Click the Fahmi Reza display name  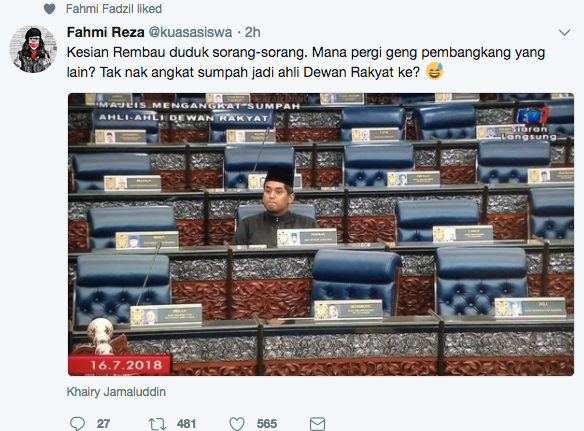pyautogui.click(x=105, y=32)
